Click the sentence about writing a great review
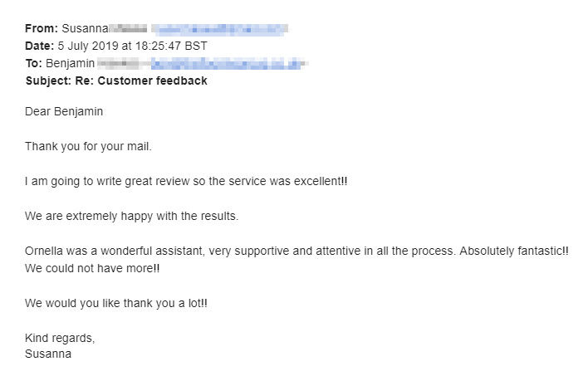Viewport: 588px width, 376px height. pyautogui.click(x=186, y=181)
